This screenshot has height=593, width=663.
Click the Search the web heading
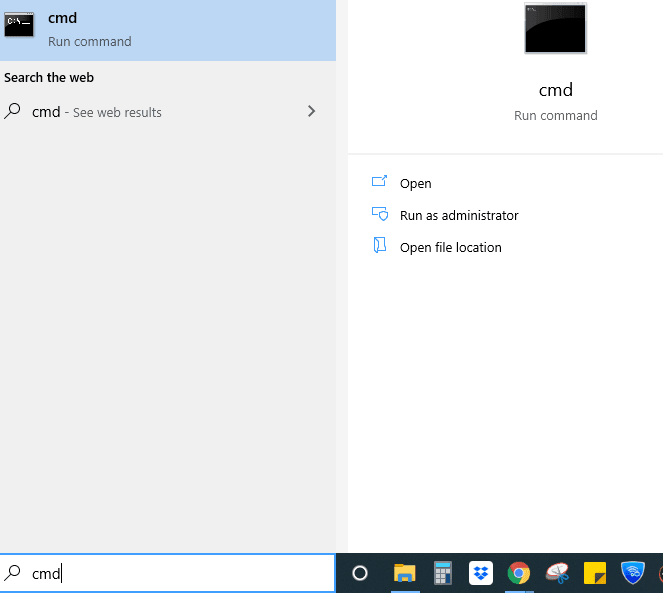(x=49, y=77)
